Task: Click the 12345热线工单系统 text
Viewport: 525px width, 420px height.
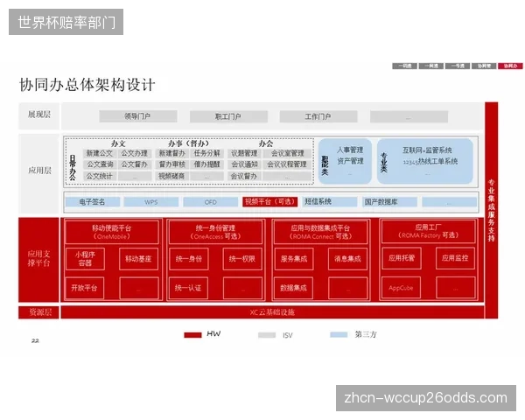Action: [430, 161]
